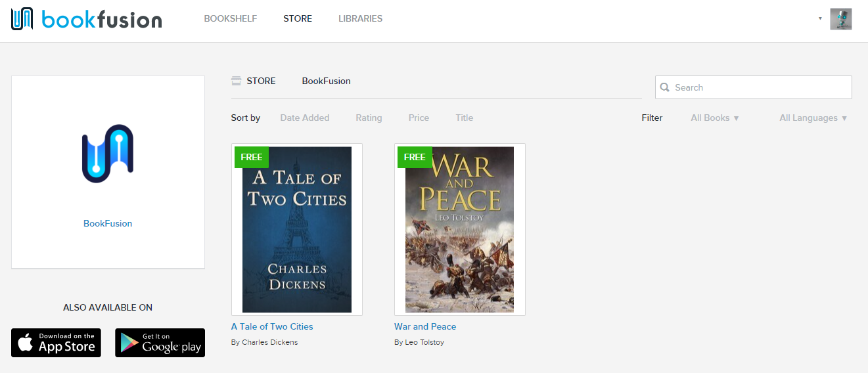Click the Download on the App Store badge
Screen dimensions: 868x373
coord(57,343)
